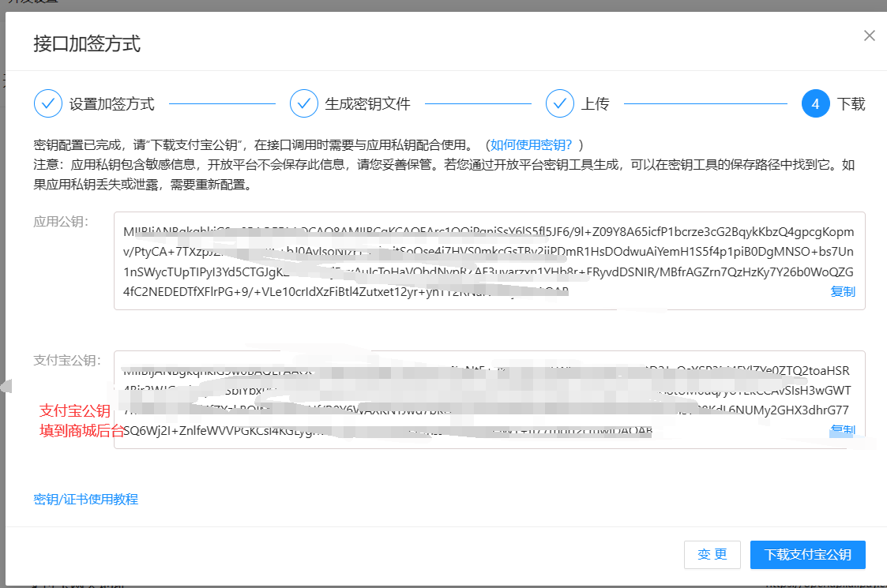Click the 注意: 应用私钥包含敏感信息 warning text
This screenshot has height=588, width=887.
(x=444, y=174)
